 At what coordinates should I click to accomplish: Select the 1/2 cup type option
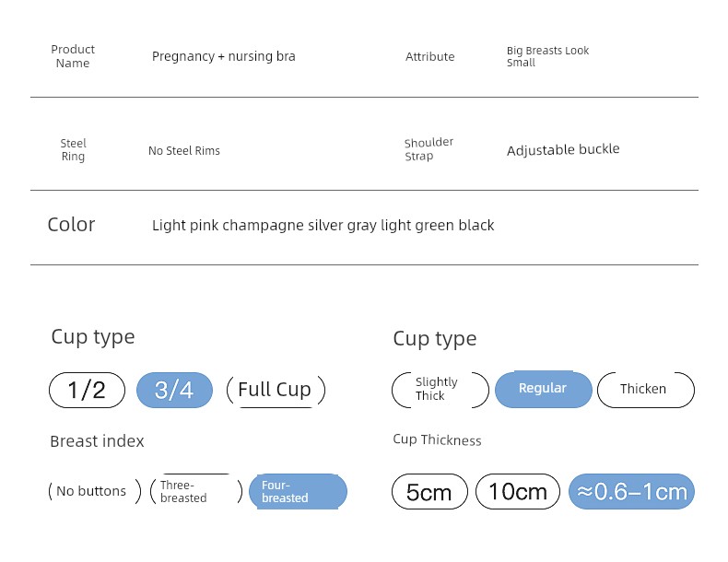pyautogui.click(x=87, y=390)
